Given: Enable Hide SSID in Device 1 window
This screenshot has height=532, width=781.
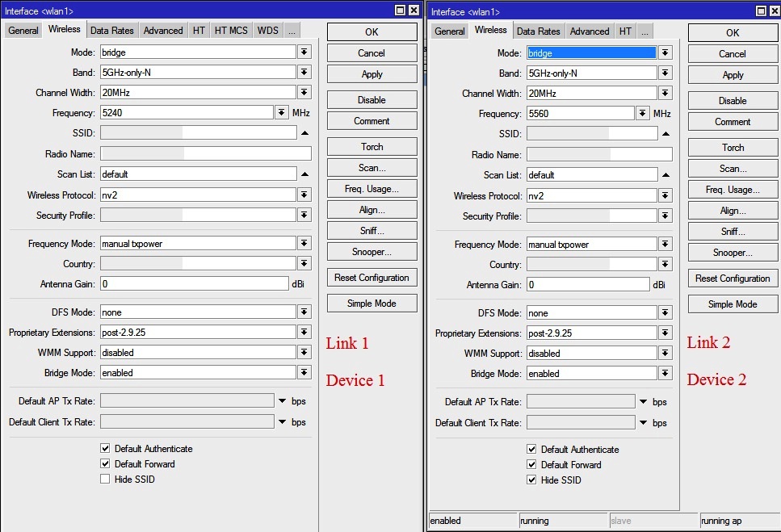Looking at the screenshot, I should [105, 480].
